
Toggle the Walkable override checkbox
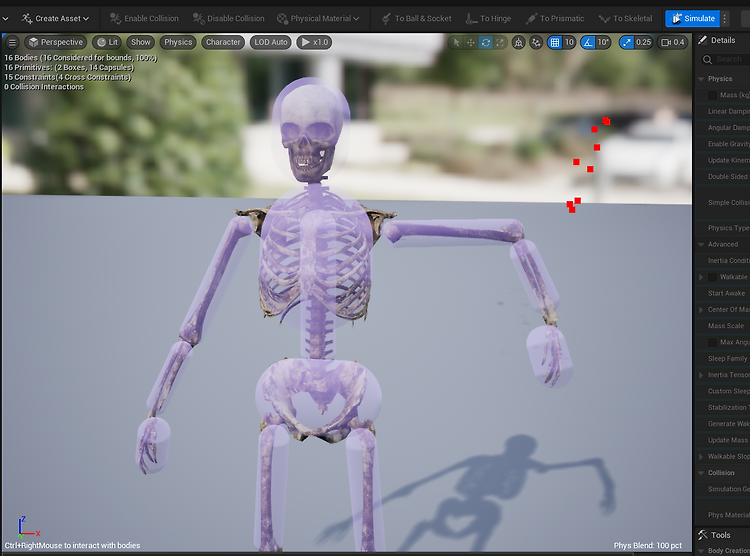pyautogui.click(x=712, y=277)
